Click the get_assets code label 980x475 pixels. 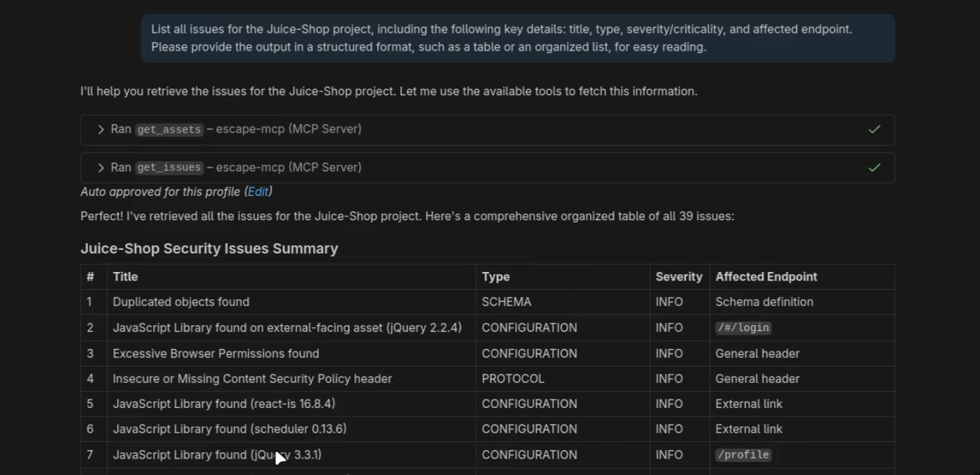pos(169,129)
